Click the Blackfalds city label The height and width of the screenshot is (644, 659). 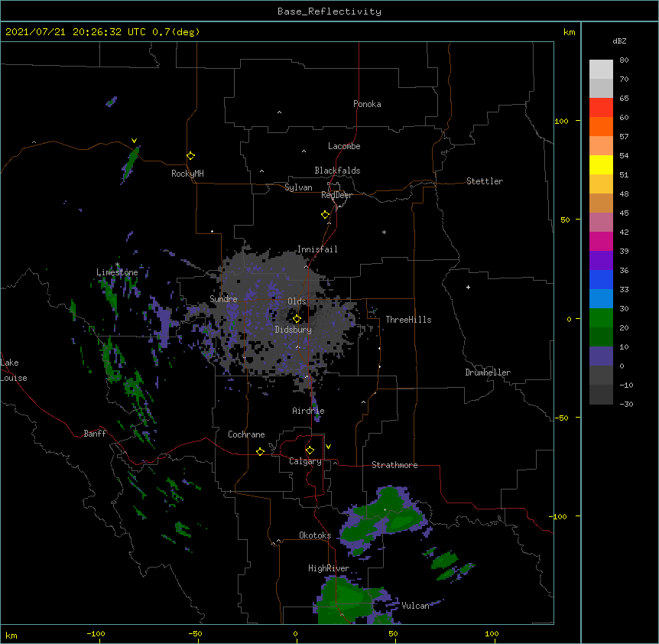[x=337, y=171]
